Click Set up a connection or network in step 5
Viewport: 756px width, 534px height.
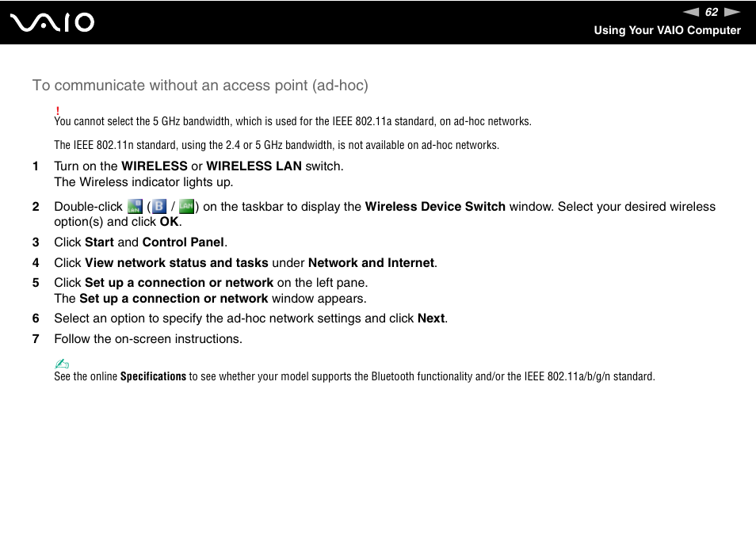179,283
